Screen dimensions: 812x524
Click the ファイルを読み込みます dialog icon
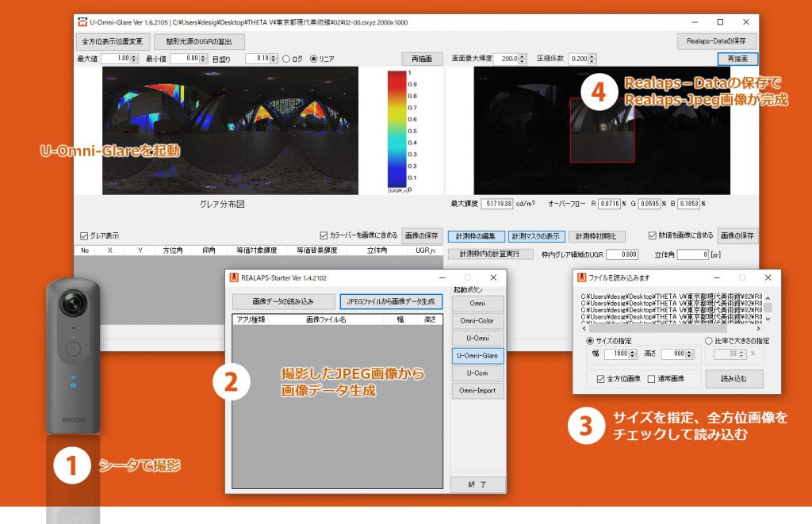(582, 278)
